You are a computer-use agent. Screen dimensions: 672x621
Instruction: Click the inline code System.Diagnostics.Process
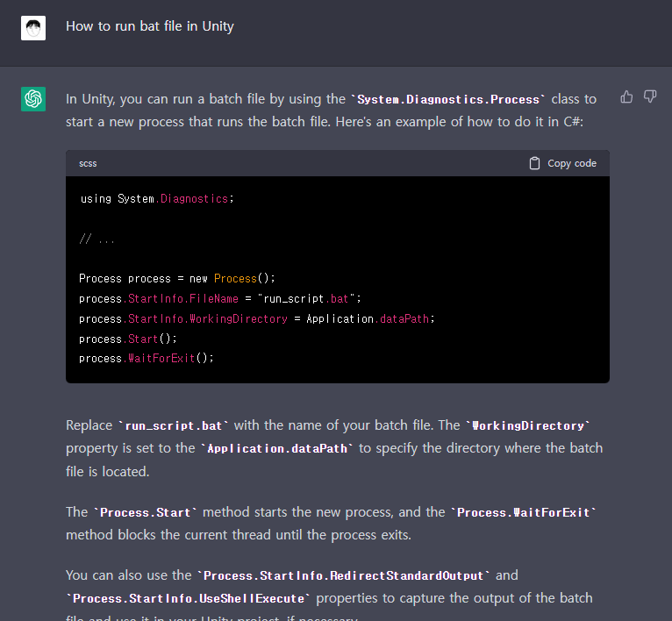(448, 99)
